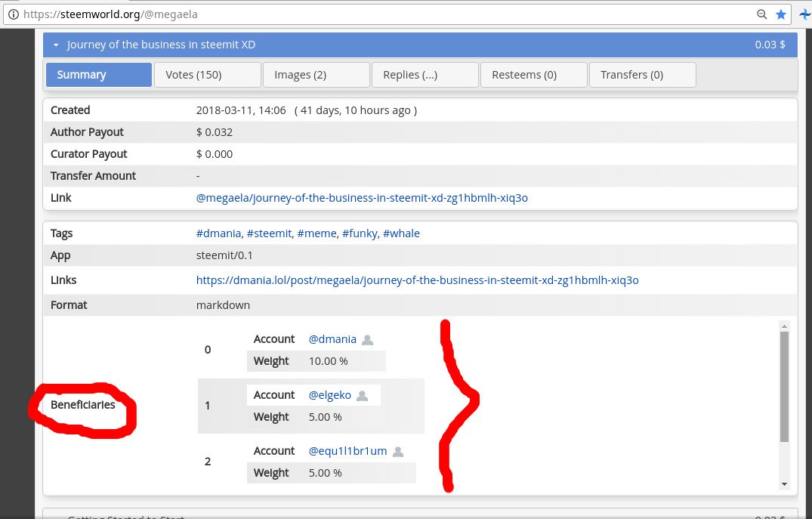Viewport: 812px width, 519px height.
Task: Open the #whale tag link
Action: tap(401, 233)
